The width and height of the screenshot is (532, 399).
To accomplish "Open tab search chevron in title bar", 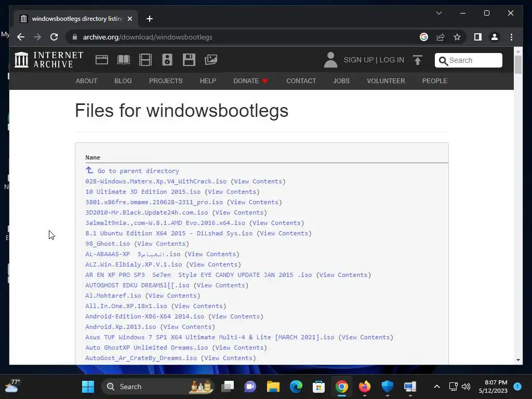I will [438, 13].
